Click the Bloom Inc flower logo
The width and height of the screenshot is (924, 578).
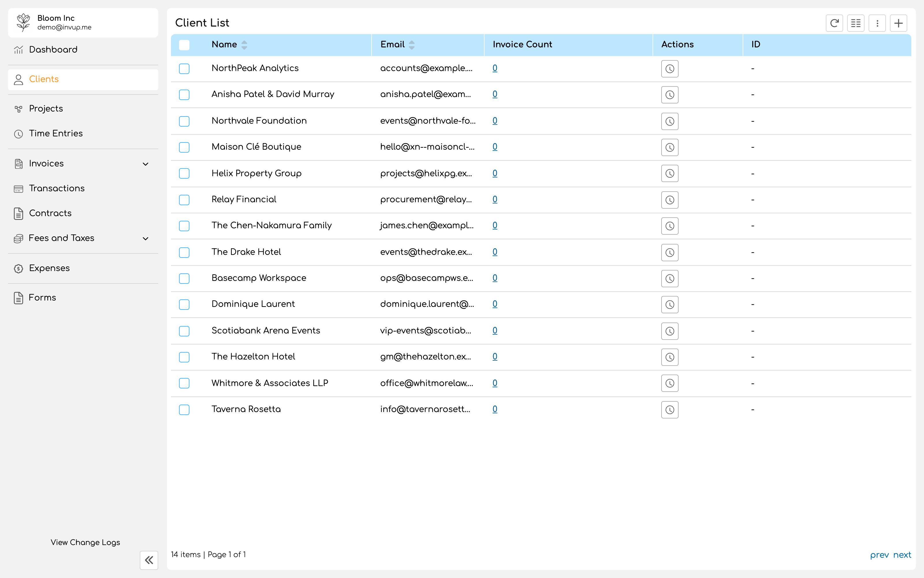click(x=23, y=23)
